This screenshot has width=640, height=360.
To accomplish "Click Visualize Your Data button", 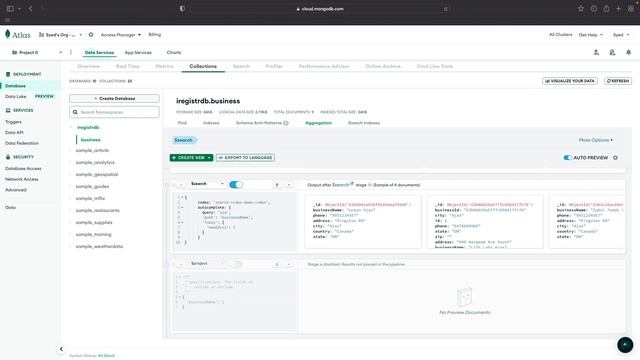I will click(x=570, y=81).
